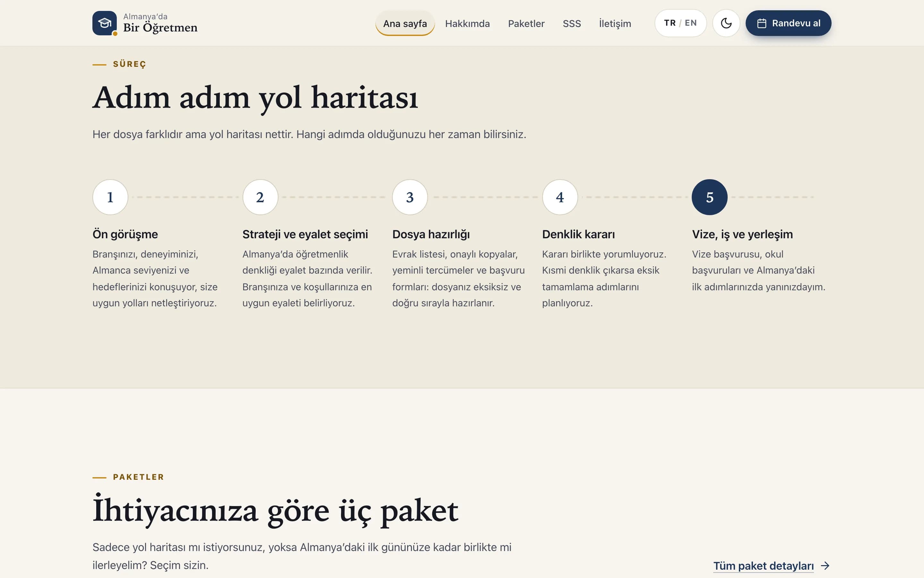The width and height of the screenshot is (924, 578).
Task: Click the arrow icon after Tüm paket detayları
Action: point(825,566)
